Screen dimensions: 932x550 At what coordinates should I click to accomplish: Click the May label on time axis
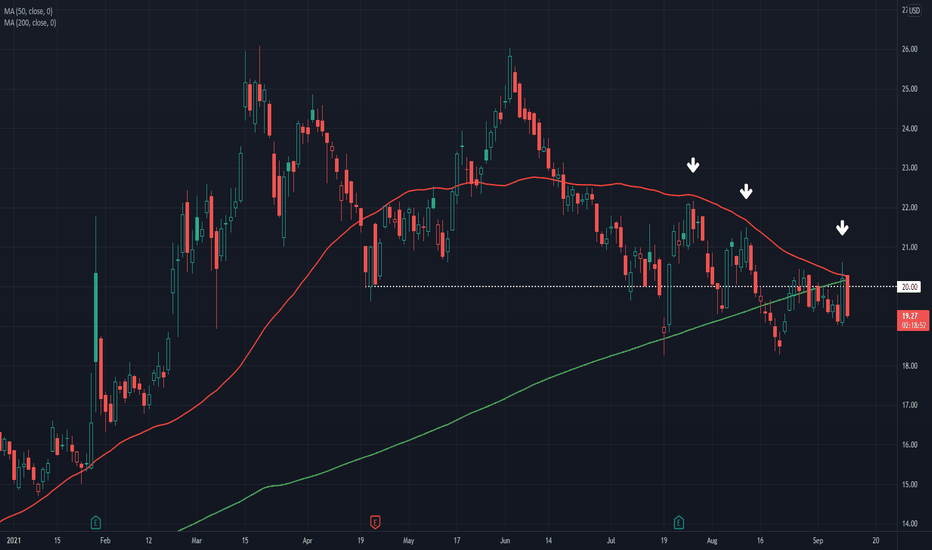408,540
